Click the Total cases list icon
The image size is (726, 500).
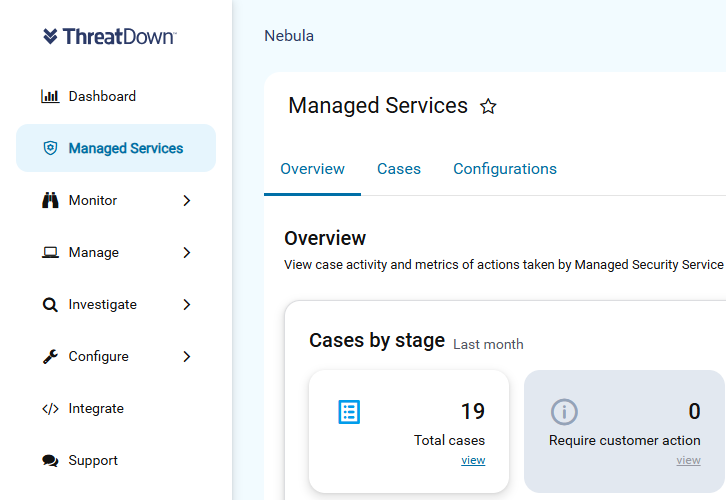(349, 412)
